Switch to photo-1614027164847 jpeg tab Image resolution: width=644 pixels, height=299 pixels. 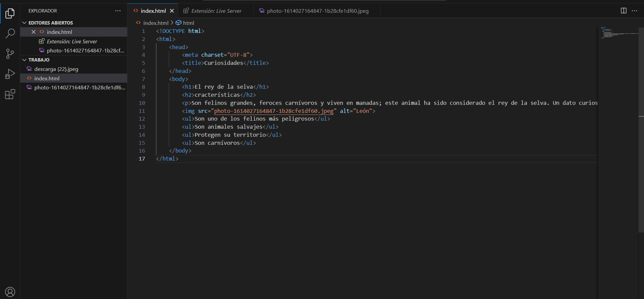317,11
